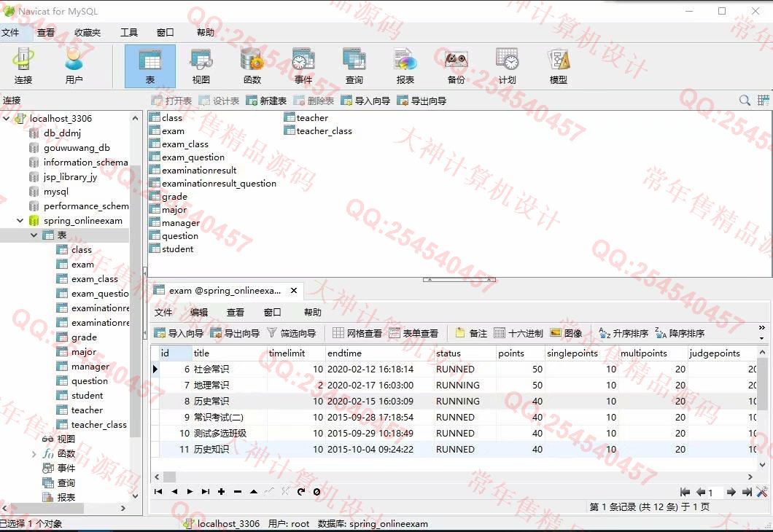Go to next page arrow
Viewport: 773px width, 532px height.
click(731, 492)
